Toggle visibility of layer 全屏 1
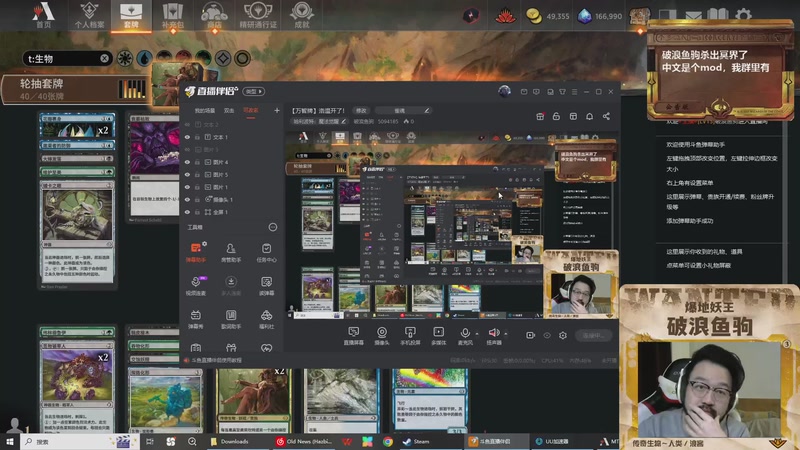Image resolution: width=800 pixels, height=450 pixels. coord(187,212)
